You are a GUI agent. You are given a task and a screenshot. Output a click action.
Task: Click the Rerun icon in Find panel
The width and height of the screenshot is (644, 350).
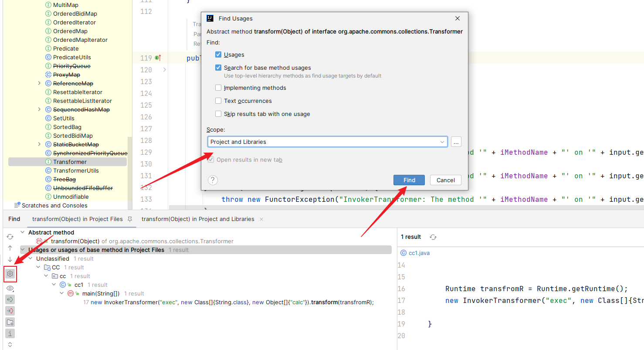10,237
